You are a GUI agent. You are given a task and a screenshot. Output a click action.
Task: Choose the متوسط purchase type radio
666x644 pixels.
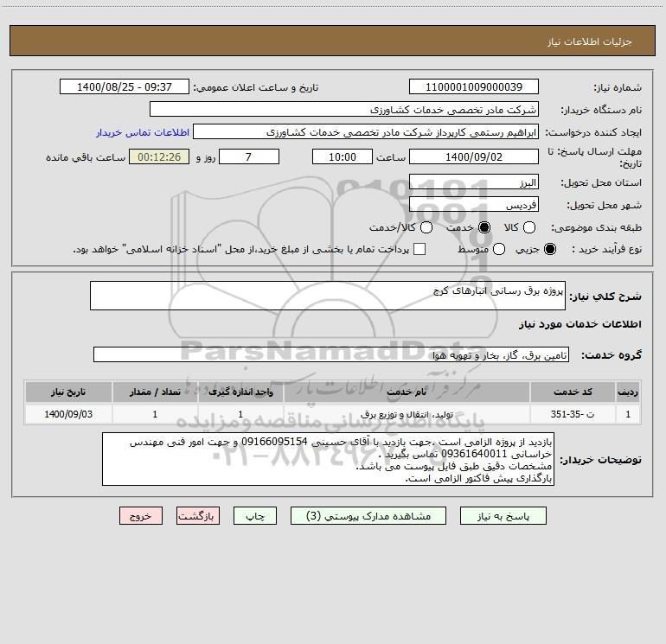click(x=499, y=249)
